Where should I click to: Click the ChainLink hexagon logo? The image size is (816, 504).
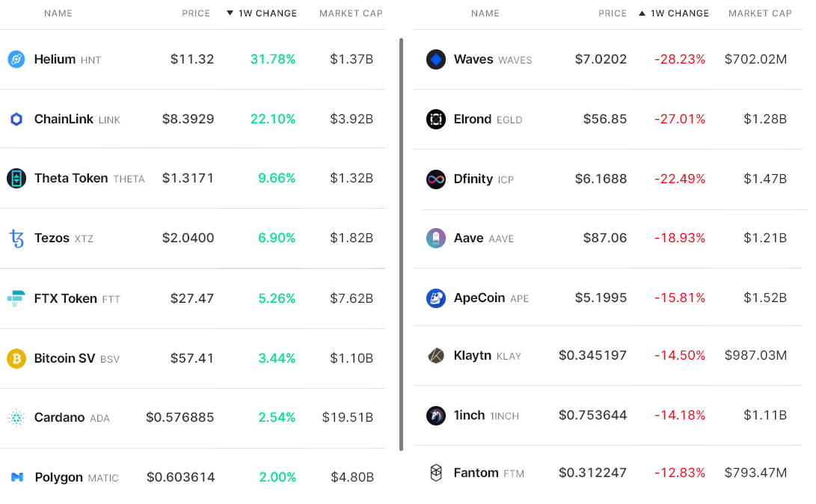tap(16, 119)
